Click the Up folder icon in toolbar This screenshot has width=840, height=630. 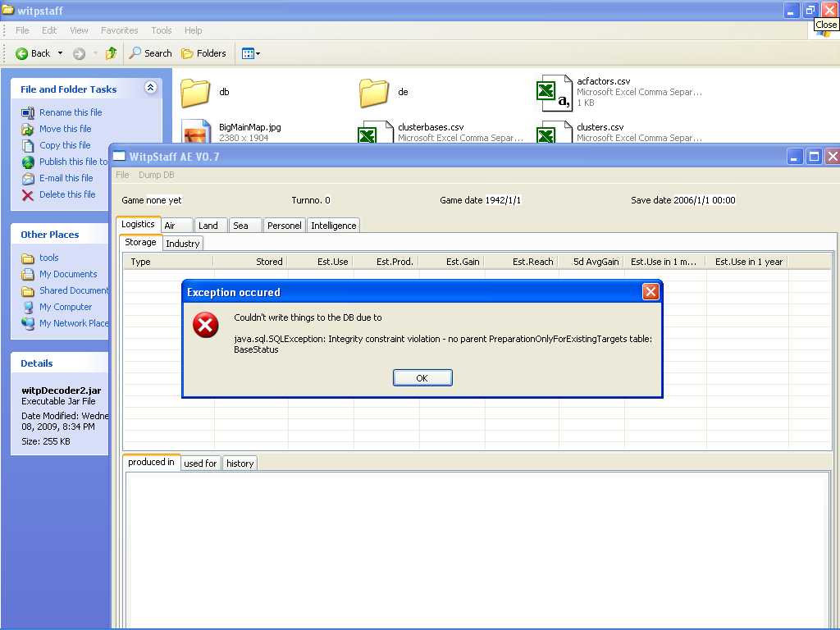pyautogui.click(x=111, y=53)
